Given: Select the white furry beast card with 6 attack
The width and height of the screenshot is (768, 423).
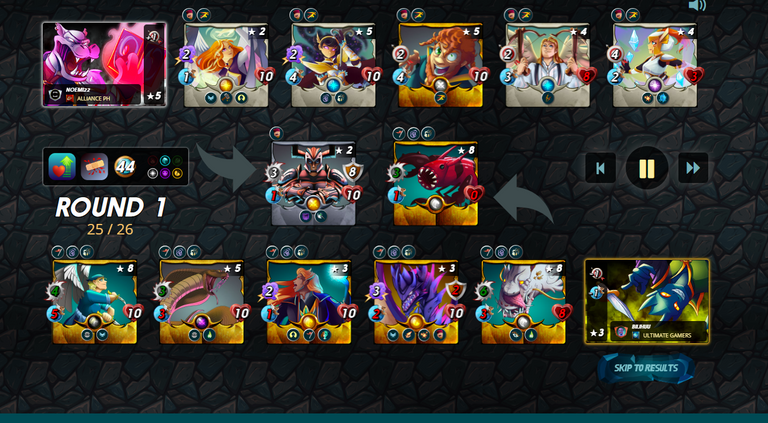Looking at the screenshot, I should point(524,302).
